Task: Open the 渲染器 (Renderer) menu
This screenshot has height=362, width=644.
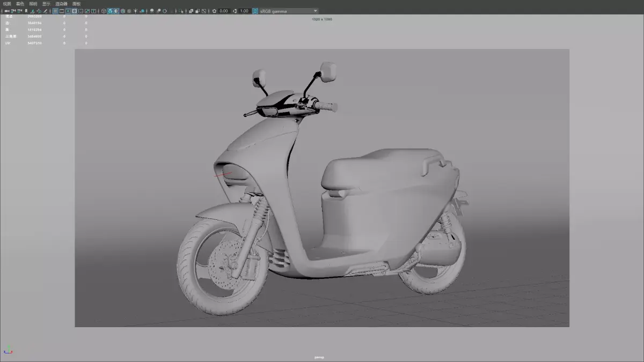Action: 61,4
